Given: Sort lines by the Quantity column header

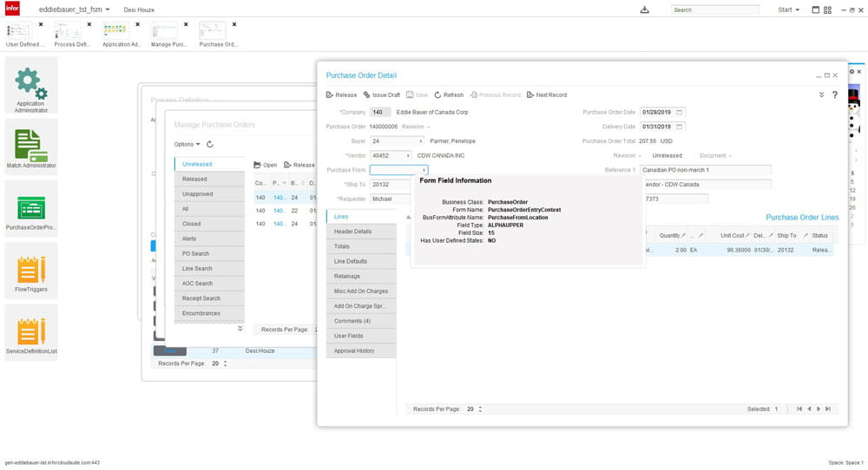Looking at the screenshot, I should pos(669,236).
